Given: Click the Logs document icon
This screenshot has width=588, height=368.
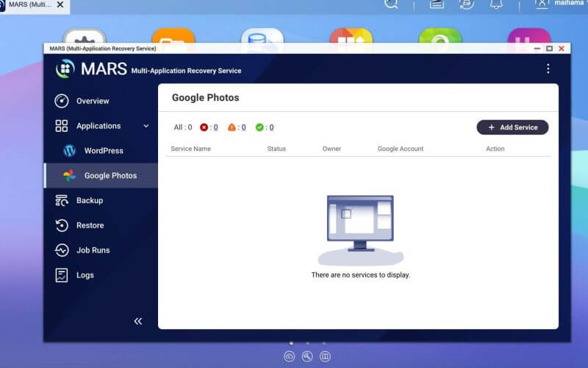Looking at the screenshot, I should click(x=62, y=275).
